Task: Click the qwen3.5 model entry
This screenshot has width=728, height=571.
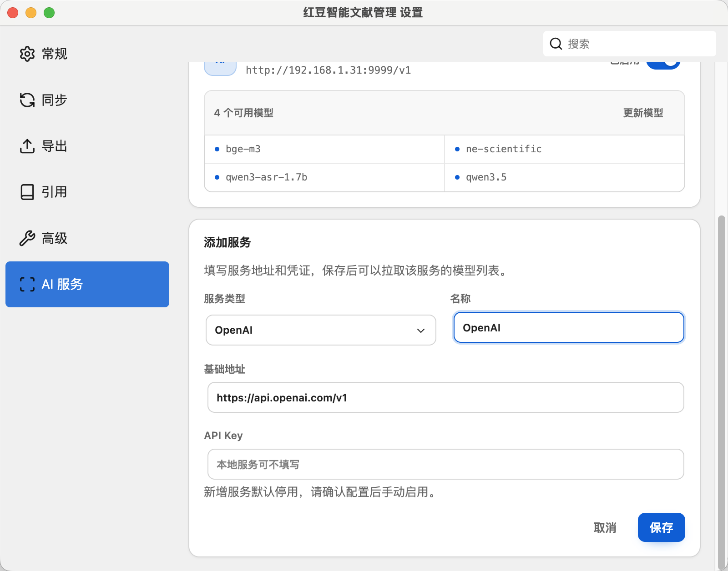Action: 565,177
